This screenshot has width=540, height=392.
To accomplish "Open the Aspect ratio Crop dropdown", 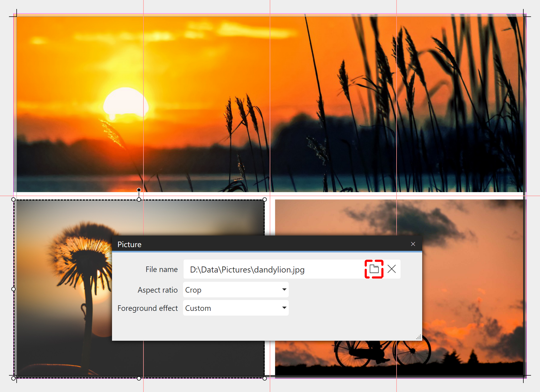I will point(236,290).
